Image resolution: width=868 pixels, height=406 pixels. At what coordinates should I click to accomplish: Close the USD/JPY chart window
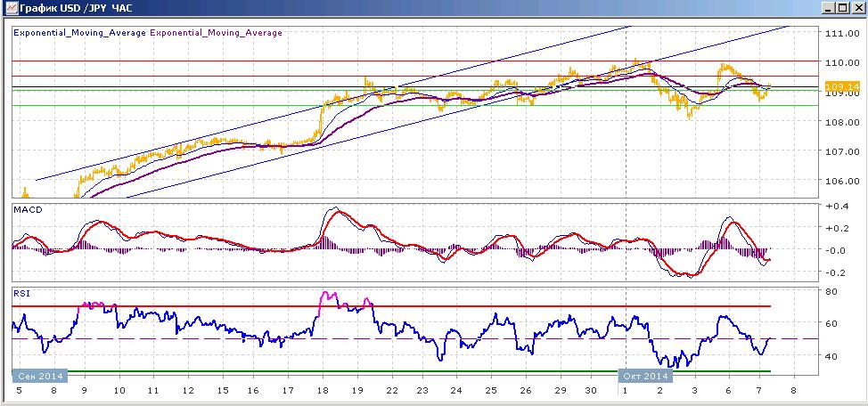click(856, 8)
